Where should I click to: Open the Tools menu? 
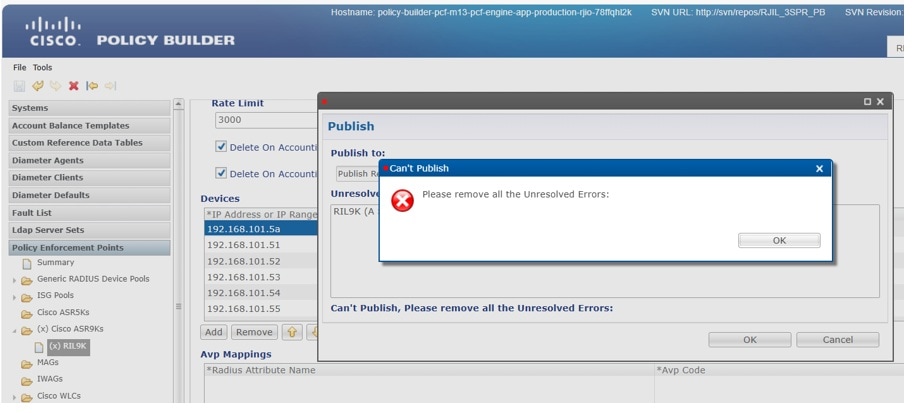tap(42, 67)
